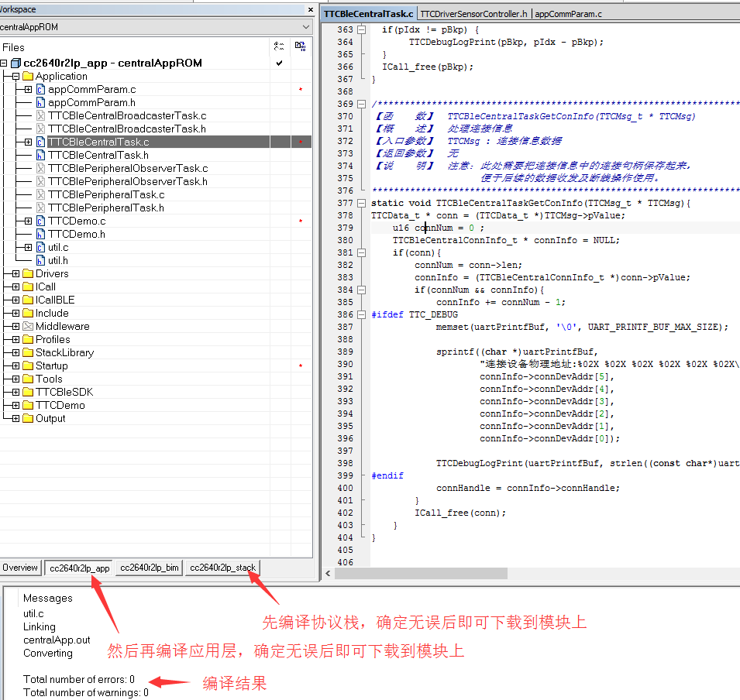Collapse if(conn) fold at line 381
This screenshot has height=700, width=740.
coord(362,253)
